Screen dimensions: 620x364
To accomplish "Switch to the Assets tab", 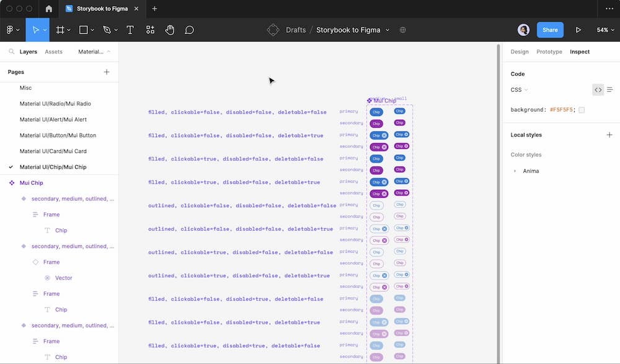I will click(x=53, y=52).
